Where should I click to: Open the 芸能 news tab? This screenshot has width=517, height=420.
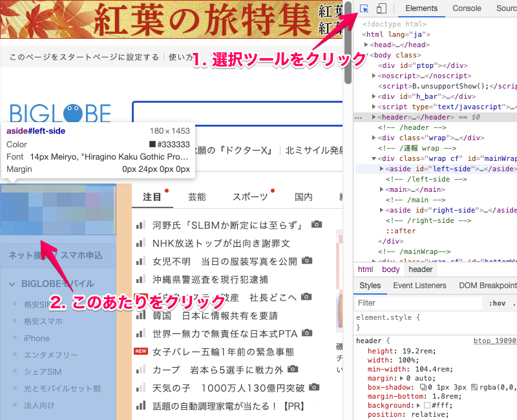(197, 197)
